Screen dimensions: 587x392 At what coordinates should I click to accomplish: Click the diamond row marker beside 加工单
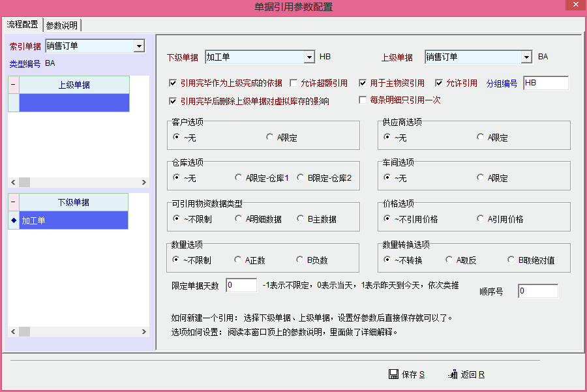point(13,220)
